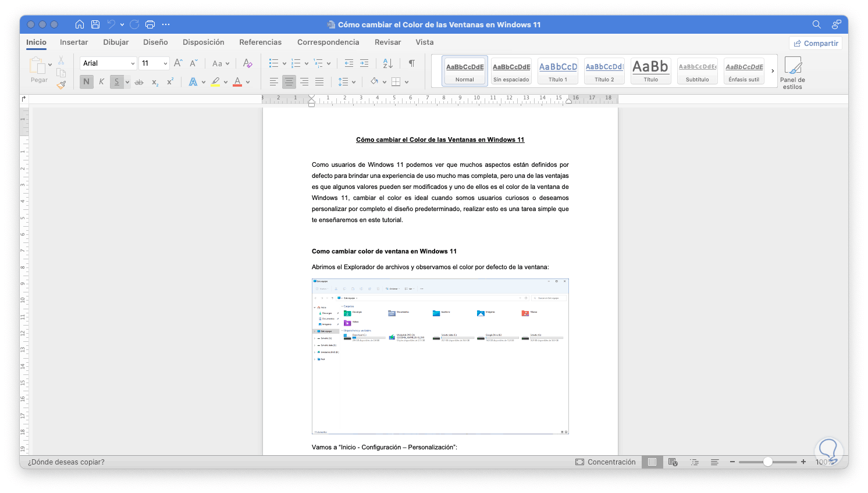Screen dimensions: 868x493
Task: Decrease the paragraph indent
Action: pos(349,63)
